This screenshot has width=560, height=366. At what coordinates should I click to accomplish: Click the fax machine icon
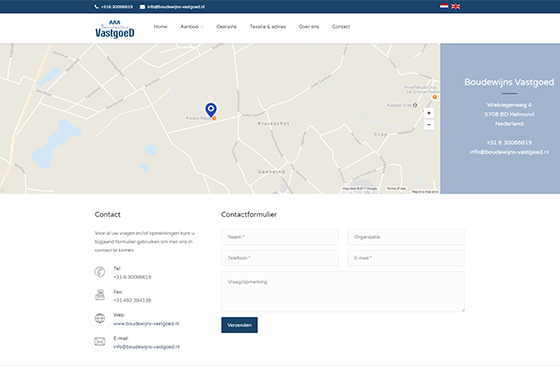[100, 295]
